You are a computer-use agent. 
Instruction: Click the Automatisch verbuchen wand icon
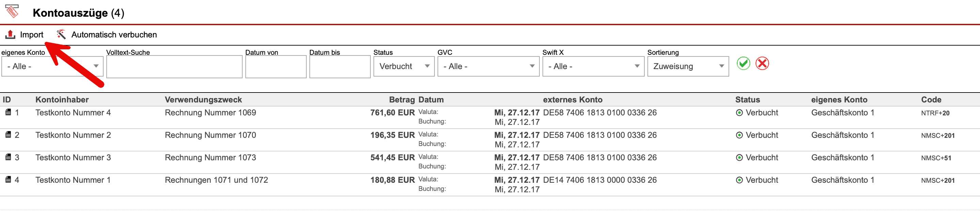click(x=61, y=35)
